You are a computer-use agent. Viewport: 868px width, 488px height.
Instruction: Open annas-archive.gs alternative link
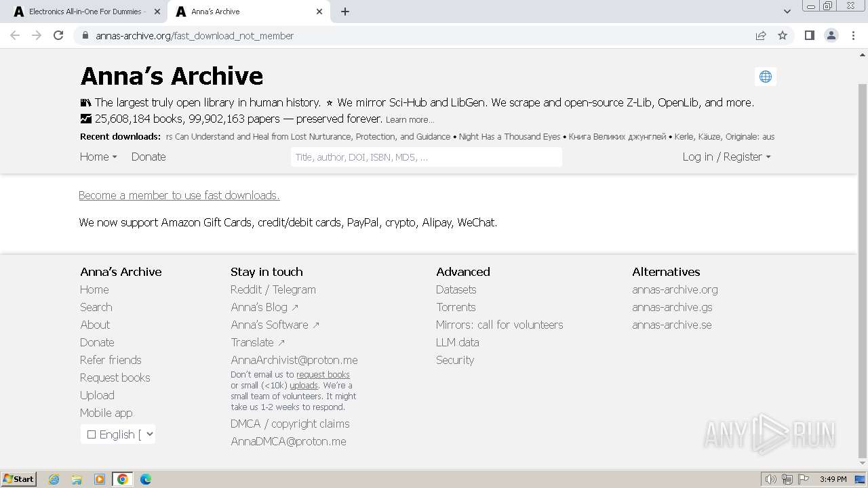point(672,307)
